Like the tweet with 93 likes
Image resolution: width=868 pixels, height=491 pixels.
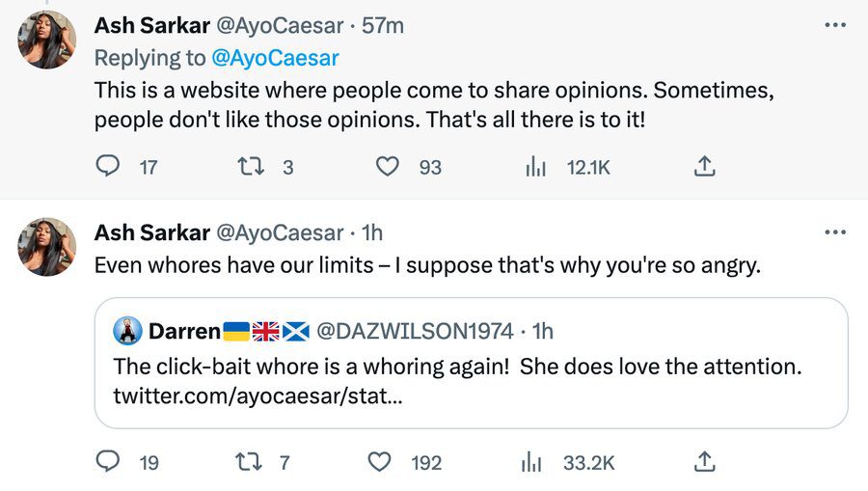click(388, 167)
